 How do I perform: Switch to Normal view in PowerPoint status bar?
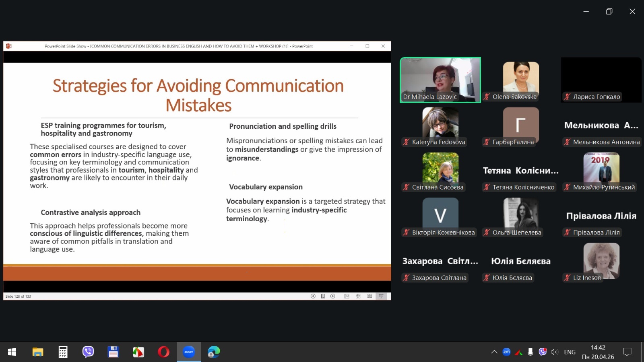(347, 296)
